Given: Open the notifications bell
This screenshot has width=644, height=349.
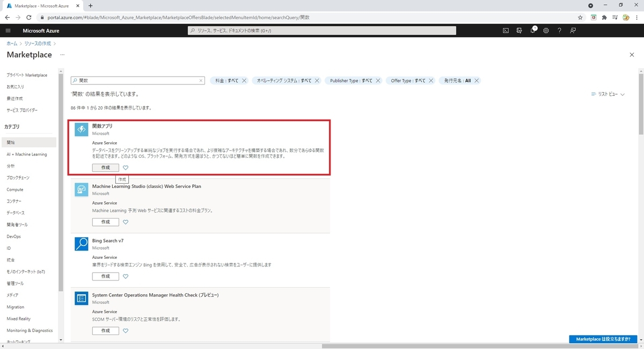Looking at the screenshot, I should 533,31.
